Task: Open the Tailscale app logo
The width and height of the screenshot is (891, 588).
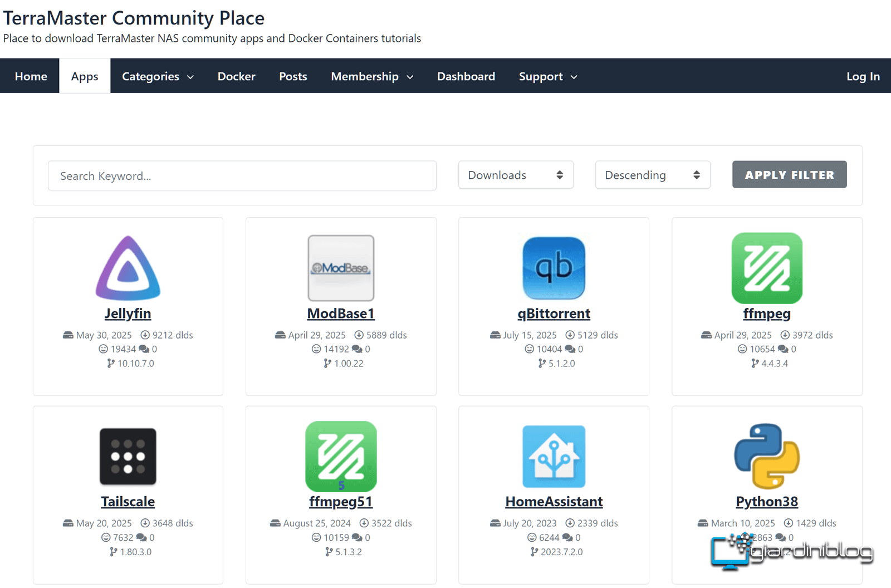Action: [x=128, y=457]
